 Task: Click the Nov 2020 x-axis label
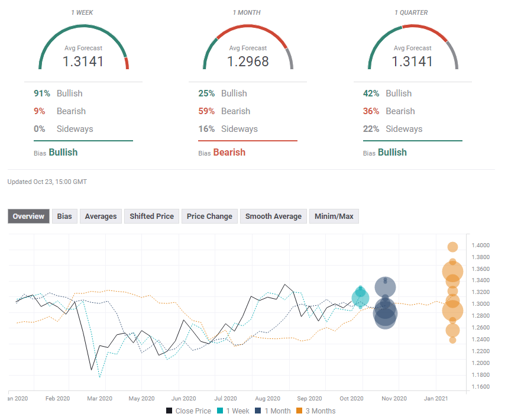(x=394, y=398)
